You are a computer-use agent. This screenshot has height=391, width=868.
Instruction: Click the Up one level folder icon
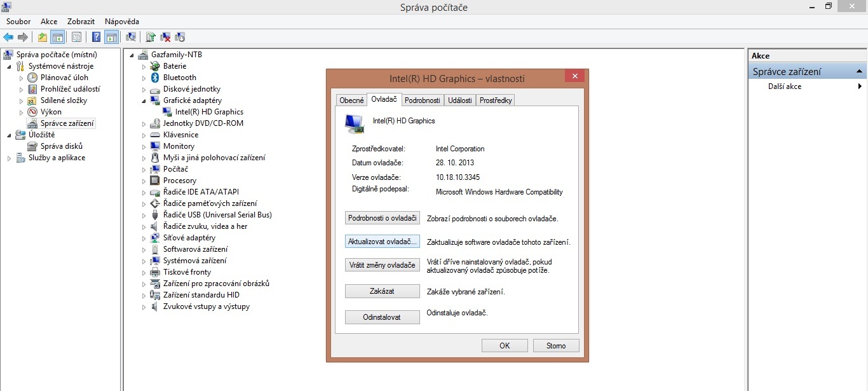43,37
